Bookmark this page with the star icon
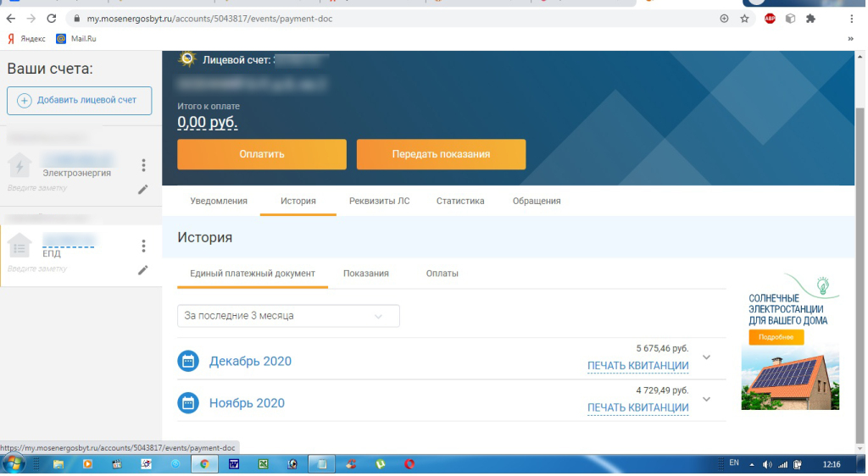The image size is (868, 476). click(x=744, y=19)
